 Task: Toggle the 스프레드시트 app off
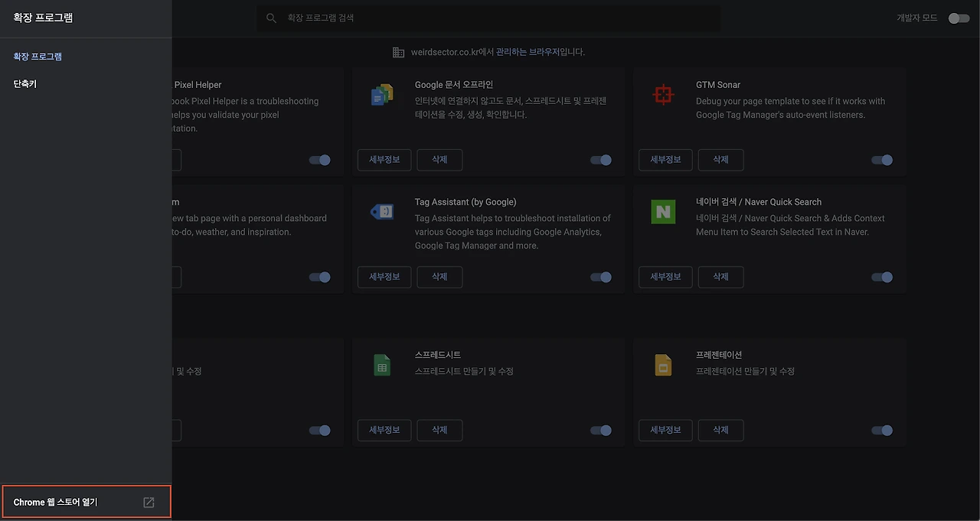[x=601, y=430]
